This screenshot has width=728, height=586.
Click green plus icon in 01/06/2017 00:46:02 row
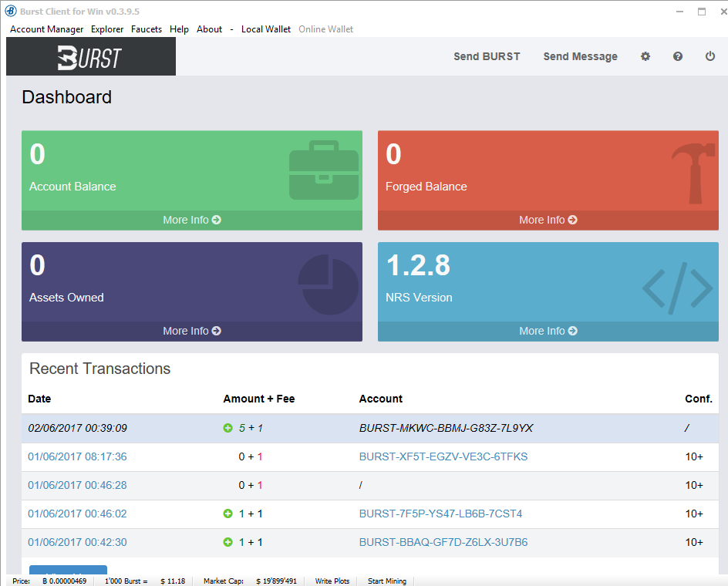228,514
